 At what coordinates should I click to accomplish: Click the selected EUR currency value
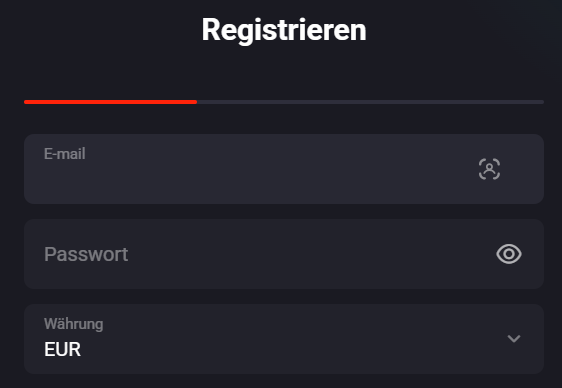pyautogui.click(x=62, y=349)
